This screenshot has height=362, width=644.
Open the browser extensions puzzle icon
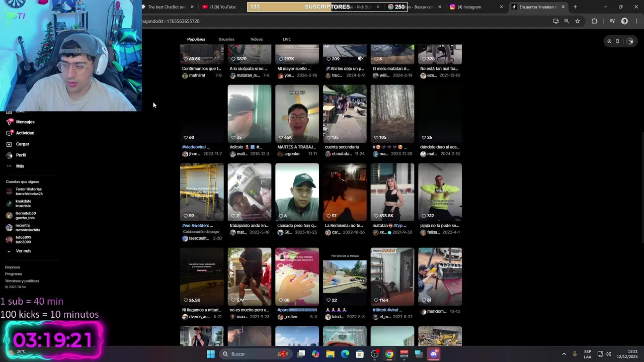click(x=595, y=21)
